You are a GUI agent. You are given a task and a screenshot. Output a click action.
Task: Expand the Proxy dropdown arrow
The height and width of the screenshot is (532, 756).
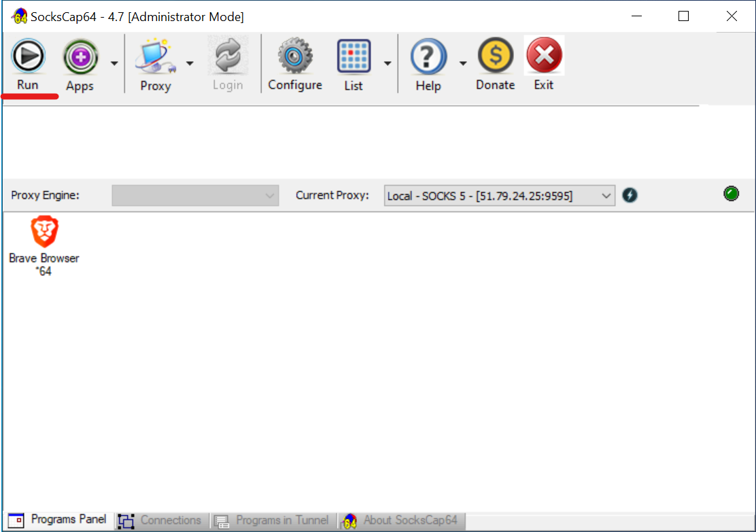[190, 63]
